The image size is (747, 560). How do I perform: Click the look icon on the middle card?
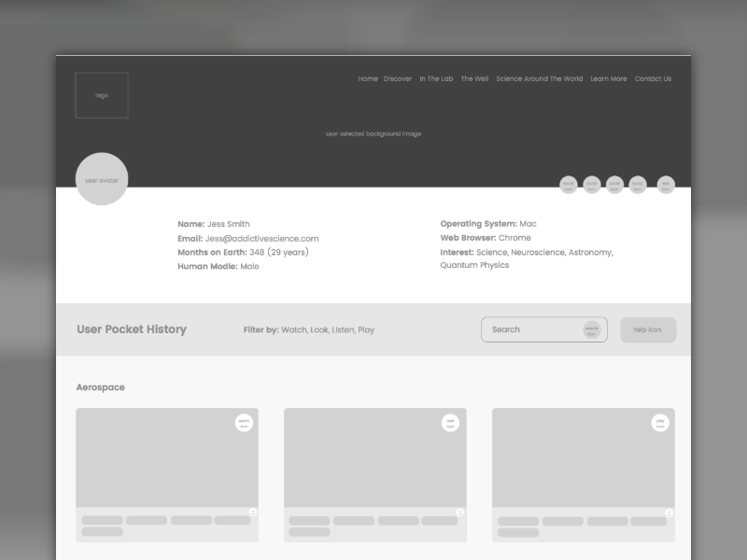point(451,423)
